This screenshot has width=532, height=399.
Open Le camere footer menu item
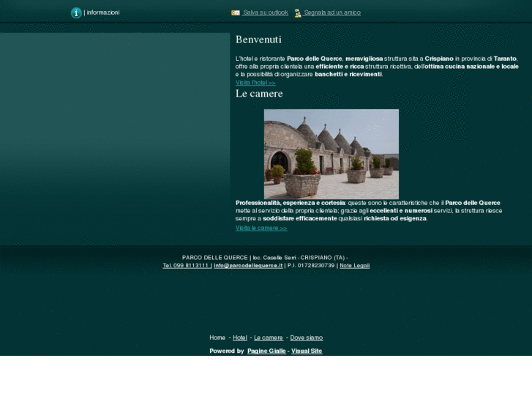click(x=269, y=338)
